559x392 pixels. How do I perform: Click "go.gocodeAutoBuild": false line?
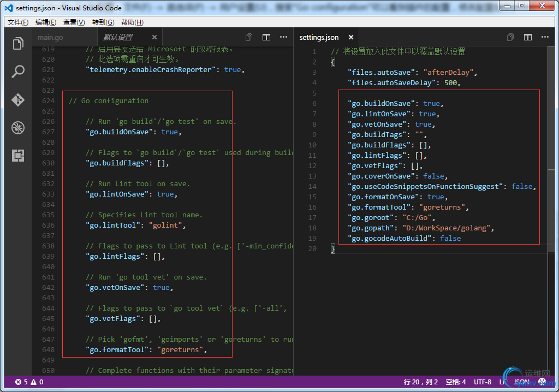tap(404, 238)
